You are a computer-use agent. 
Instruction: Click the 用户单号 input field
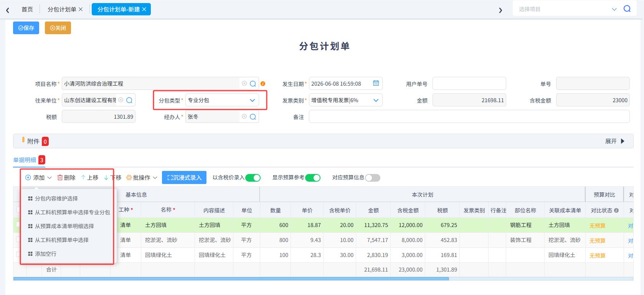(469, 84)
